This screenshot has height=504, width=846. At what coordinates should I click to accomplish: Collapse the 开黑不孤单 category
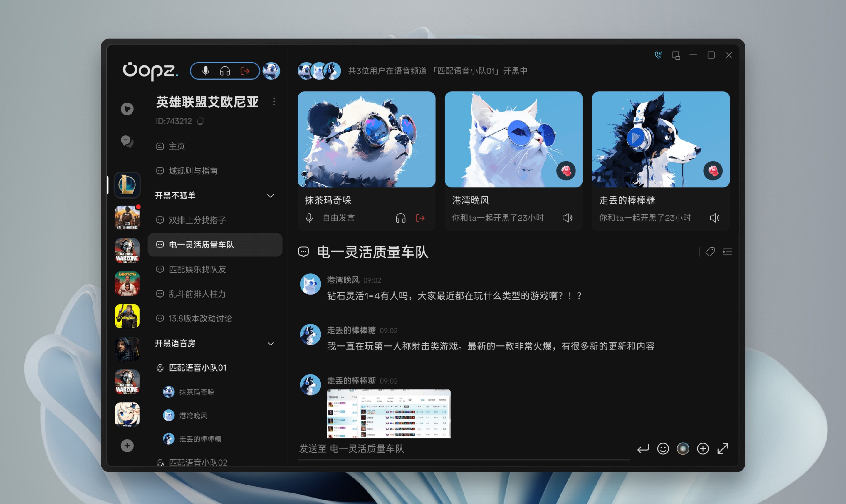[271, 196]
